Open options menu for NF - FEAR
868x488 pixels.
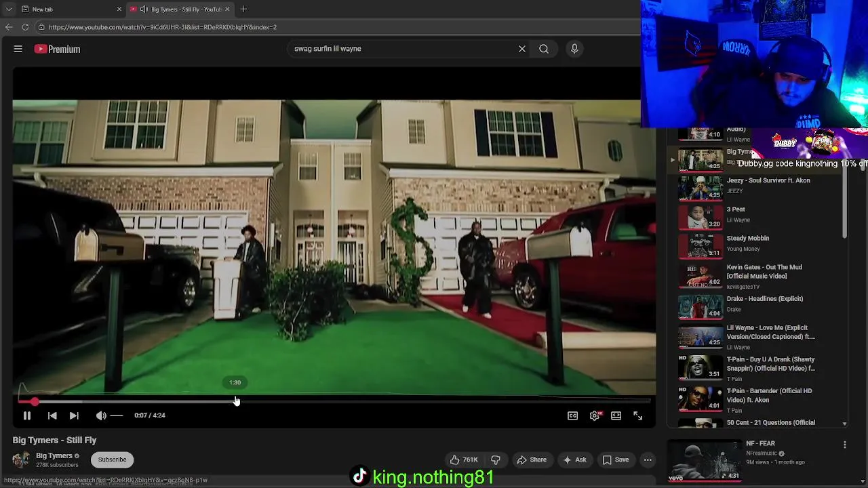[x=845, y=445]
